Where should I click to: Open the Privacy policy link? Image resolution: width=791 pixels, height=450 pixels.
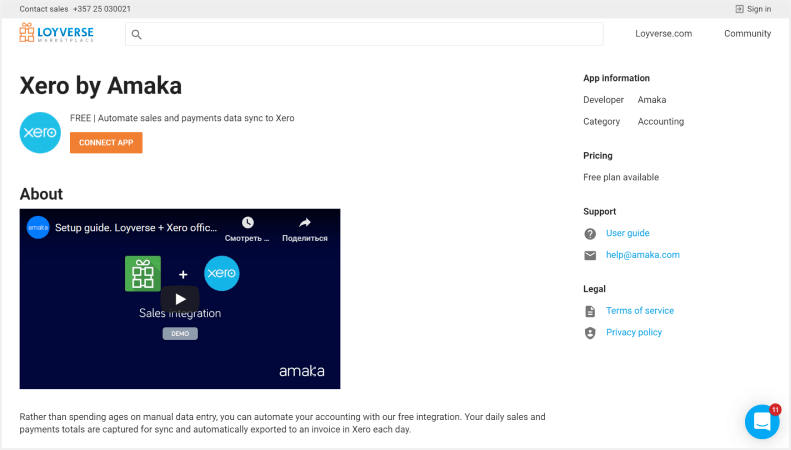click(x=634, y=332)
